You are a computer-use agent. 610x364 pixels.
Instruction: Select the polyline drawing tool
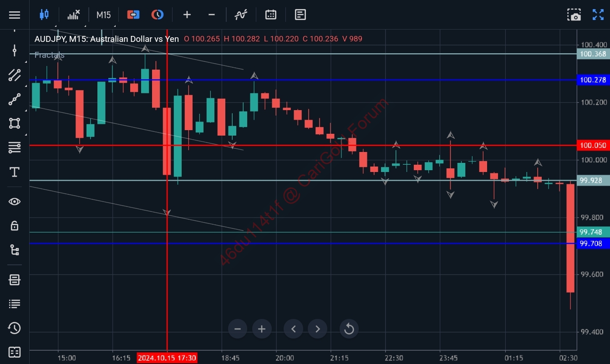15,99
